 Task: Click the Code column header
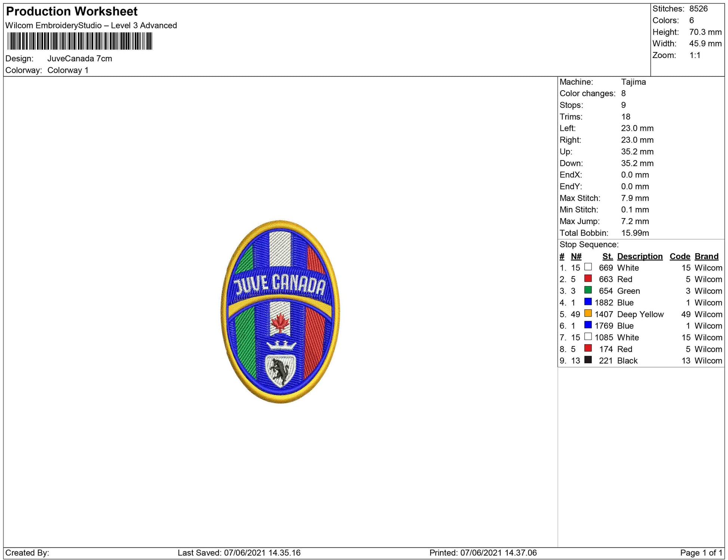[680, 256]
